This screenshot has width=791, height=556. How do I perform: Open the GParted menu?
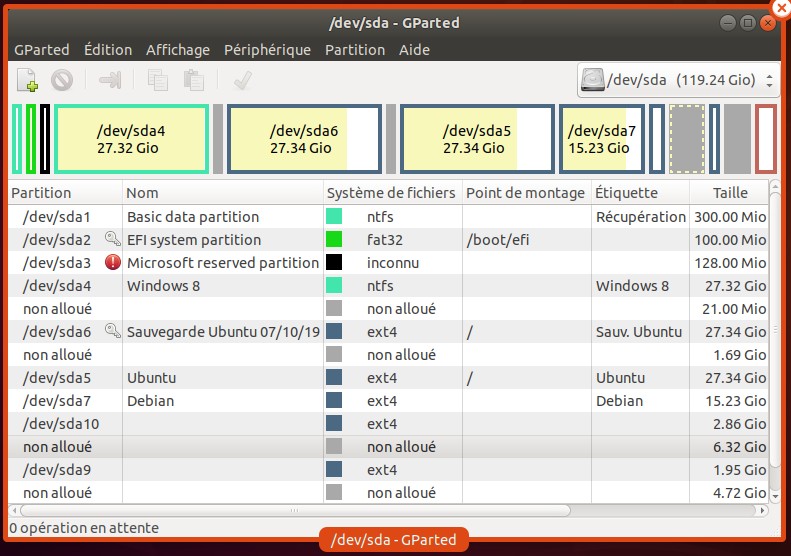(x=42, y=49)
